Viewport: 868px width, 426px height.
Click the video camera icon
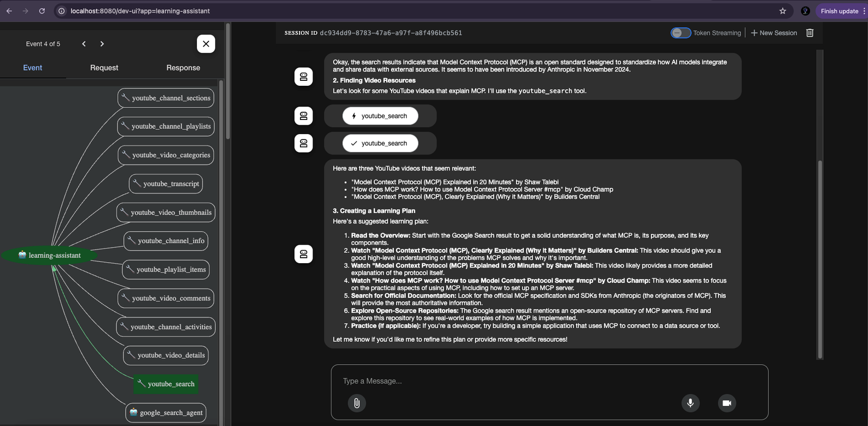point(727,403)
